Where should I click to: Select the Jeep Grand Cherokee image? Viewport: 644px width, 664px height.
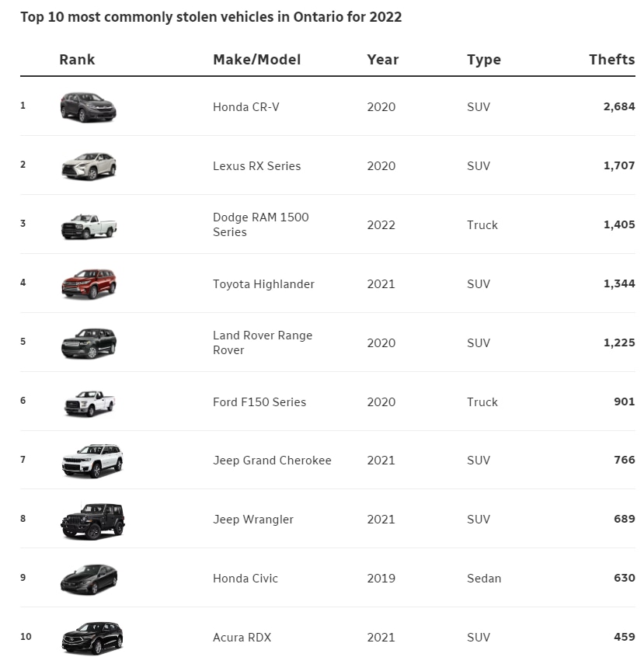(92, 461)
